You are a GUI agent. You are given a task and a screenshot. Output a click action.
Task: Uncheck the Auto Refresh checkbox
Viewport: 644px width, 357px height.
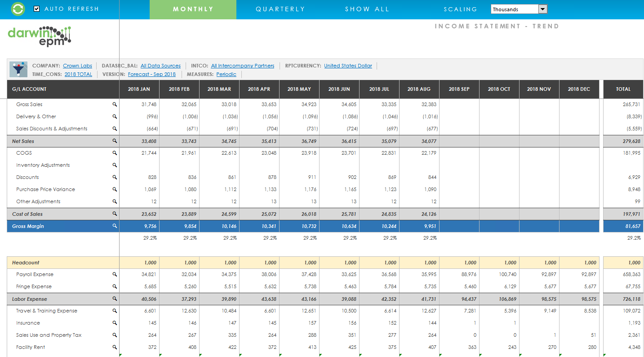(37, 9)
